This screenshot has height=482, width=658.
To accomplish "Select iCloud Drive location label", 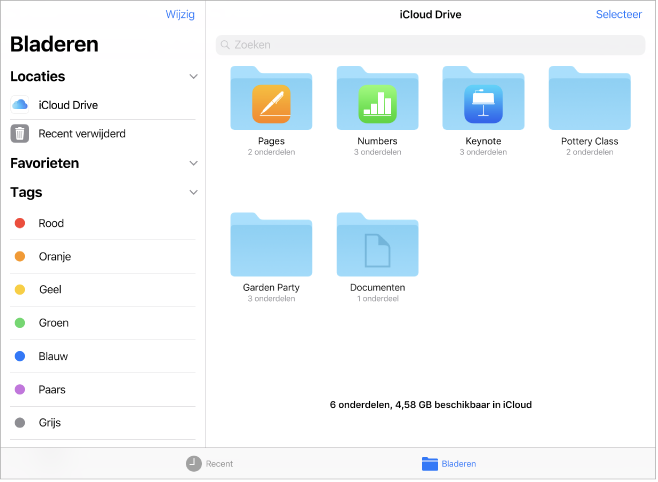I will click(x=68, y=105).
